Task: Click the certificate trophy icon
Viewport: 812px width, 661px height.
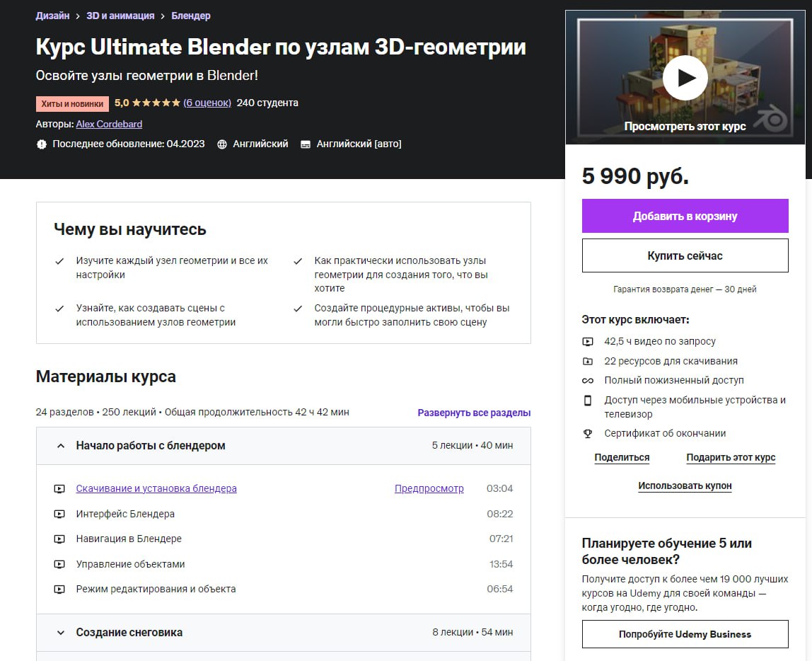Action: coord(588,434)
